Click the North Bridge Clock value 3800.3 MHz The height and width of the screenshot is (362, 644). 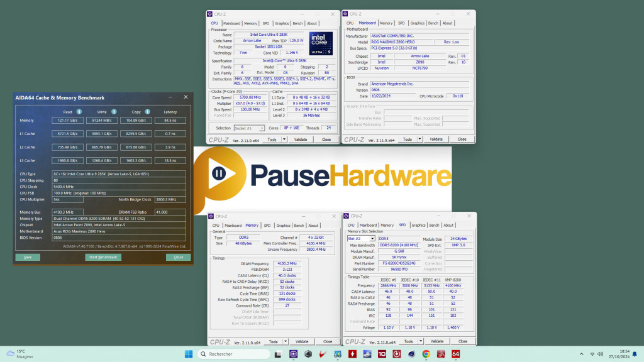pos(170,199)
